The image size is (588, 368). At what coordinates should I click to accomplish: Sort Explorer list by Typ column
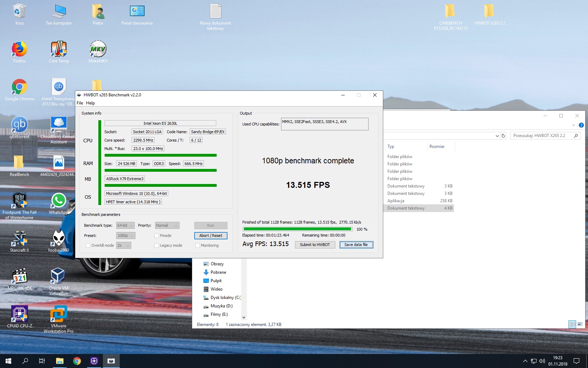(406, 146)
